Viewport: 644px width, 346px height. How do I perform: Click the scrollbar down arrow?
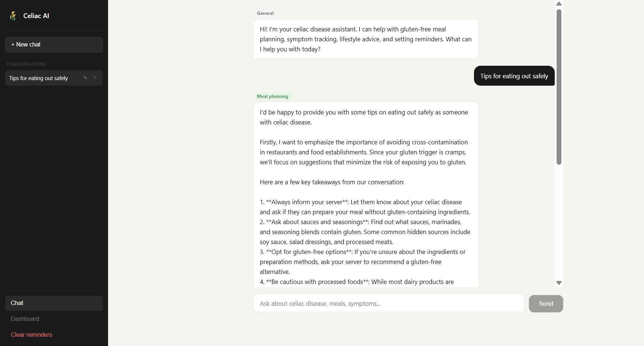(559, 282)
